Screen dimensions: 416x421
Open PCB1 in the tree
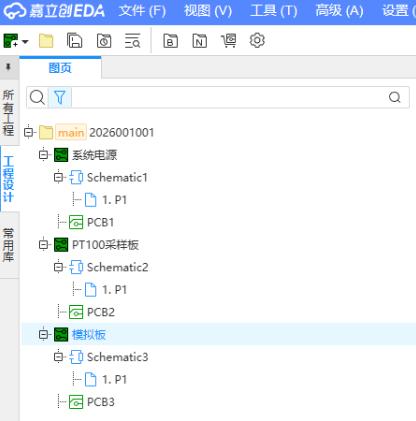100,222
